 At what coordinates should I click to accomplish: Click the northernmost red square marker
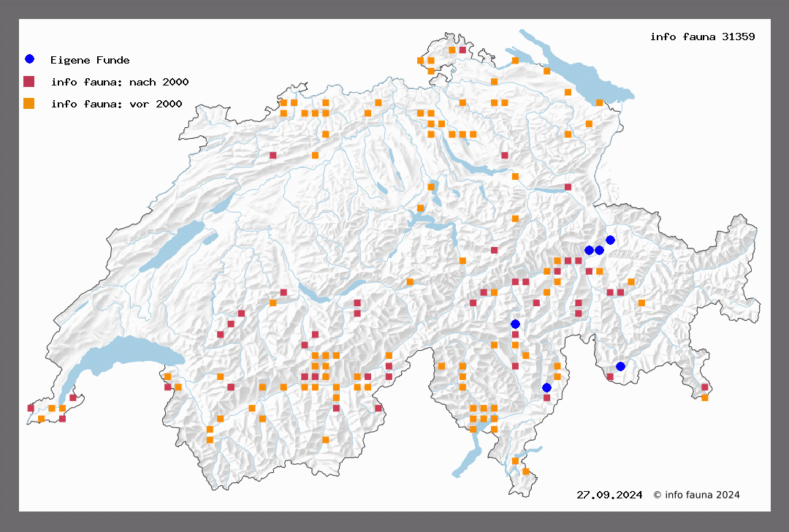(462, 50)
